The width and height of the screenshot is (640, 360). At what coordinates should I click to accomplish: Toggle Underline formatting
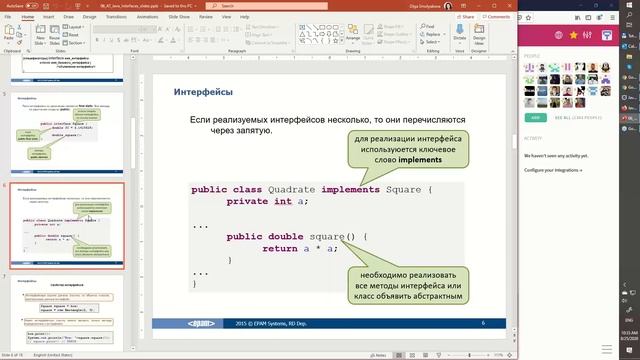click(111, 40)
